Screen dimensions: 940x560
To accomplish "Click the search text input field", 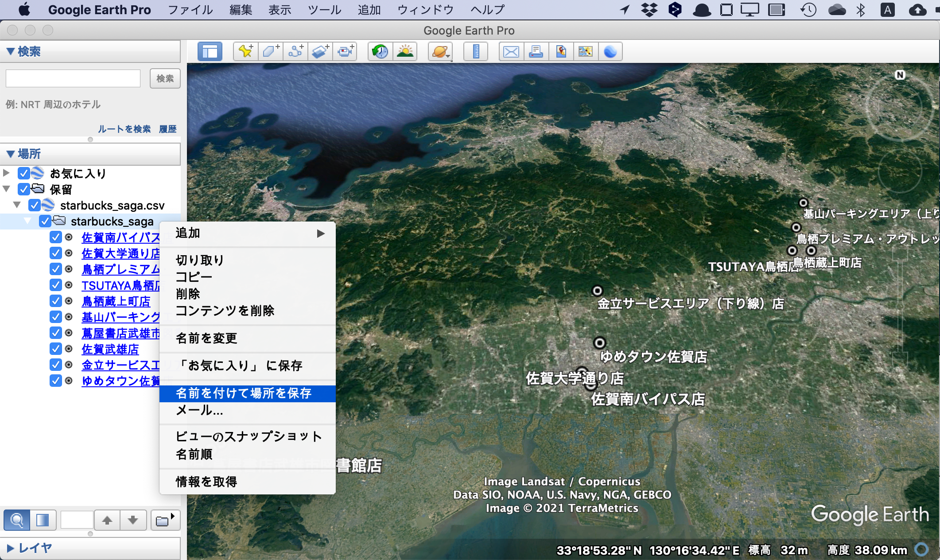I will click(x=73, y=78).
